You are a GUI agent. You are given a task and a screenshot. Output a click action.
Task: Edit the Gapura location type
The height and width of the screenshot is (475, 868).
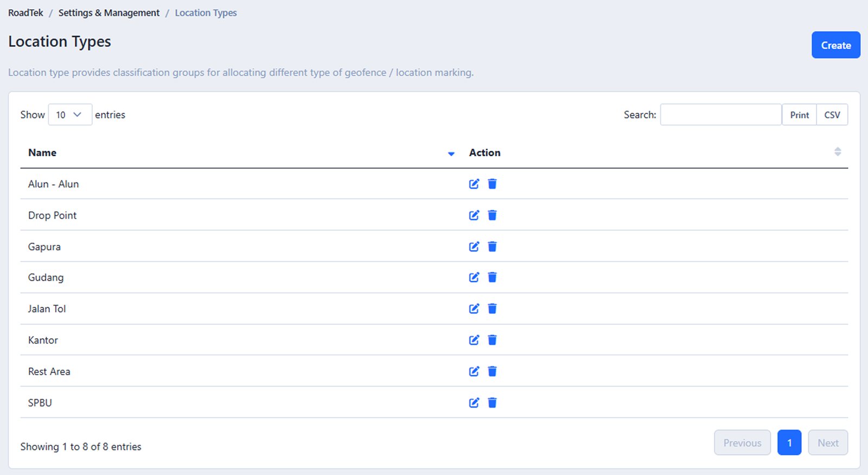[474, 246]
